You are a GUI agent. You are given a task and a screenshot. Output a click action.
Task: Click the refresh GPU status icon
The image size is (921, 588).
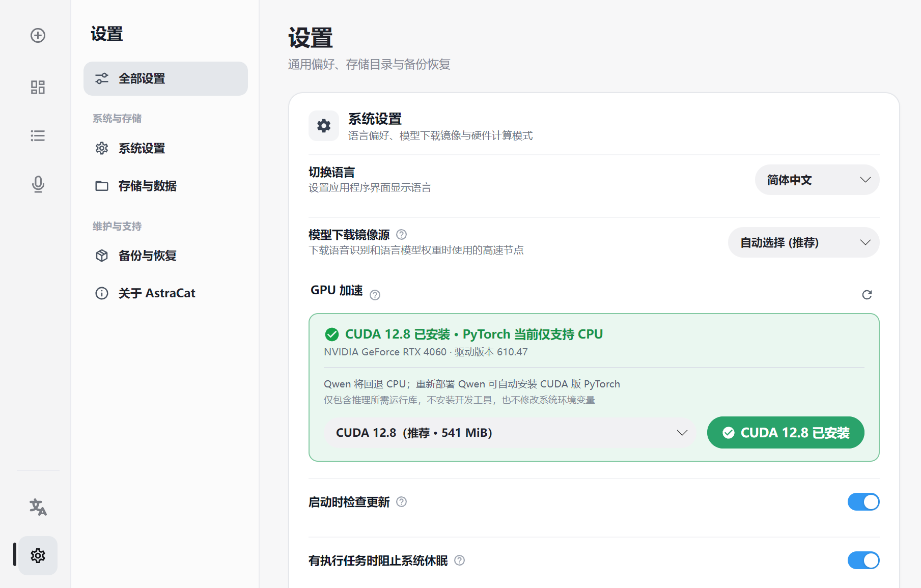(x=867, y=295)
